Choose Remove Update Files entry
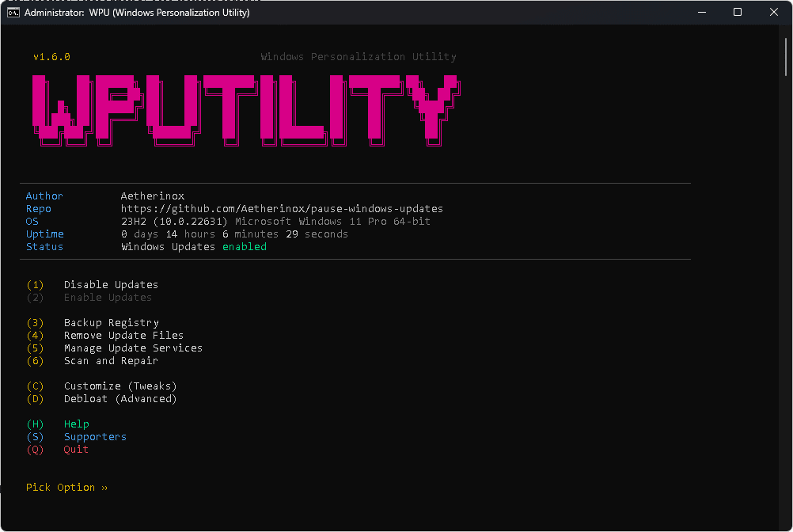The height and width of the screenshot is (532, 793). [x=123, y=336]
